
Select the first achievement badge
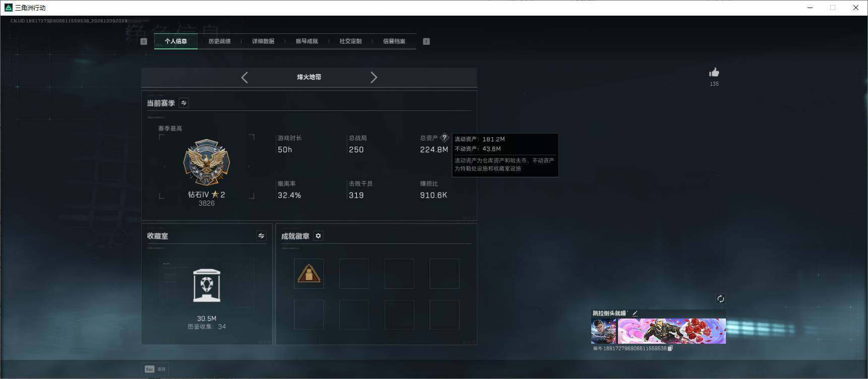(x=309, y=274)
